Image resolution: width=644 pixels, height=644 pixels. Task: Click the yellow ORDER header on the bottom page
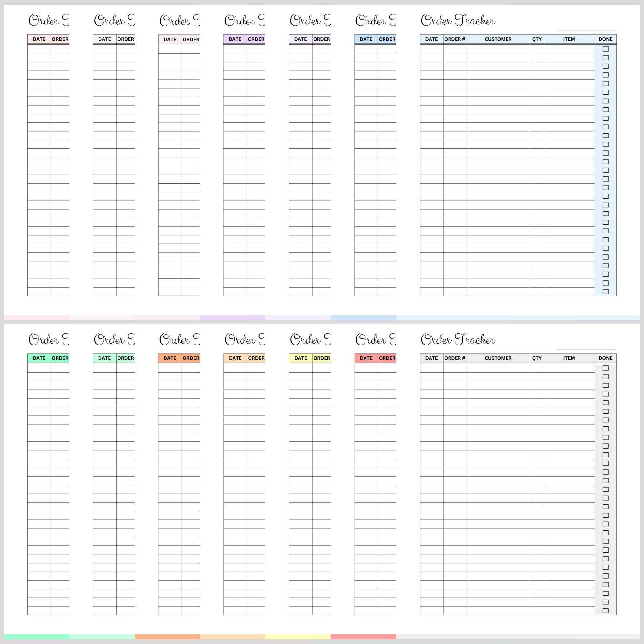coord(321,358)
